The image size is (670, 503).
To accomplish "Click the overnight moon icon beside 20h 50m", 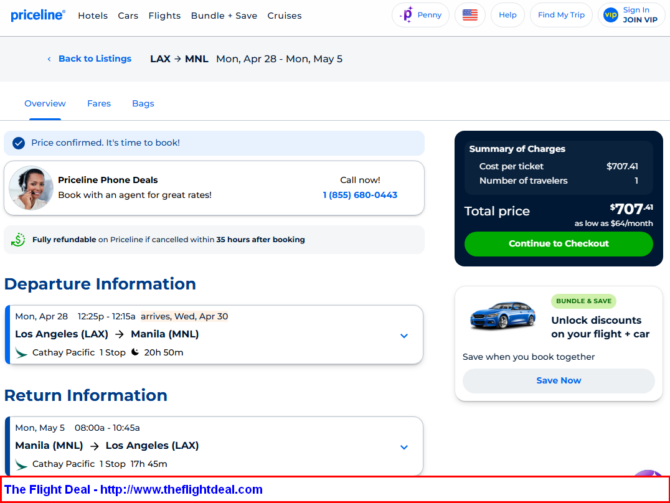I will 135,352.
